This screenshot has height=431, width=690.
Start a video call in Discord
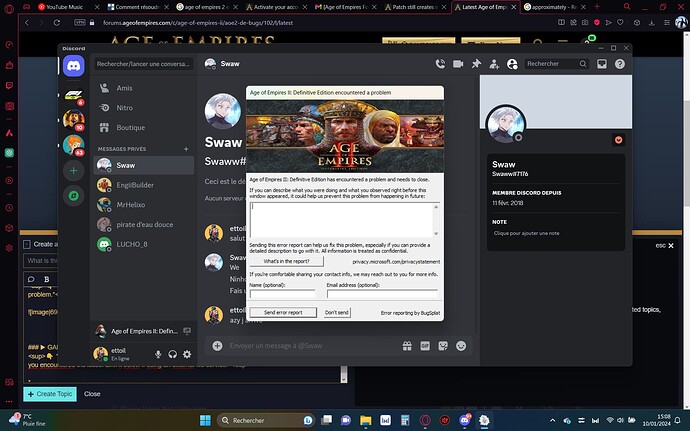pyautogui.click(x=458, y=64)
